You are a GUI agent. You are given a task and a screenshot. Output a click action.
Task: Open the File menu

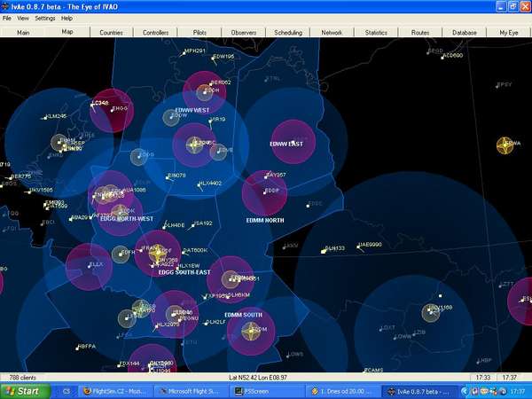[x=7, y=18]
